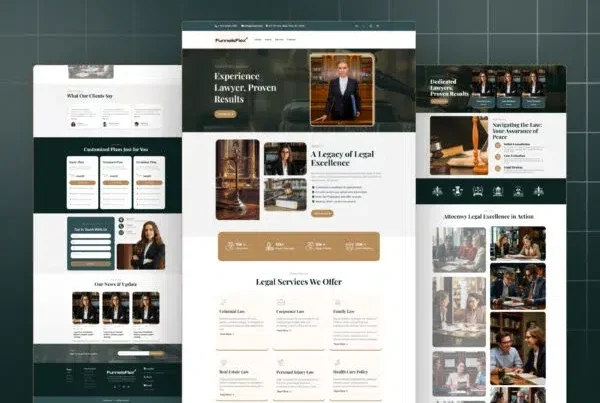Open the scales of justice image
This screenshot has height=403, width=600.
point(237,179)
